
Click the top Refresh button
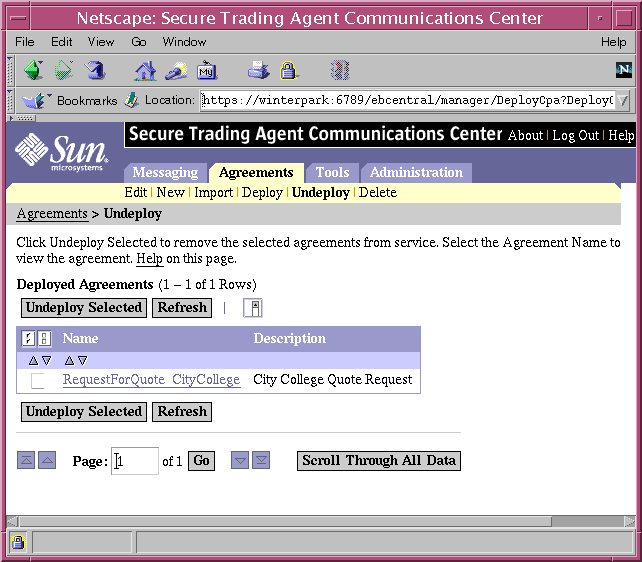click(182, 308)
